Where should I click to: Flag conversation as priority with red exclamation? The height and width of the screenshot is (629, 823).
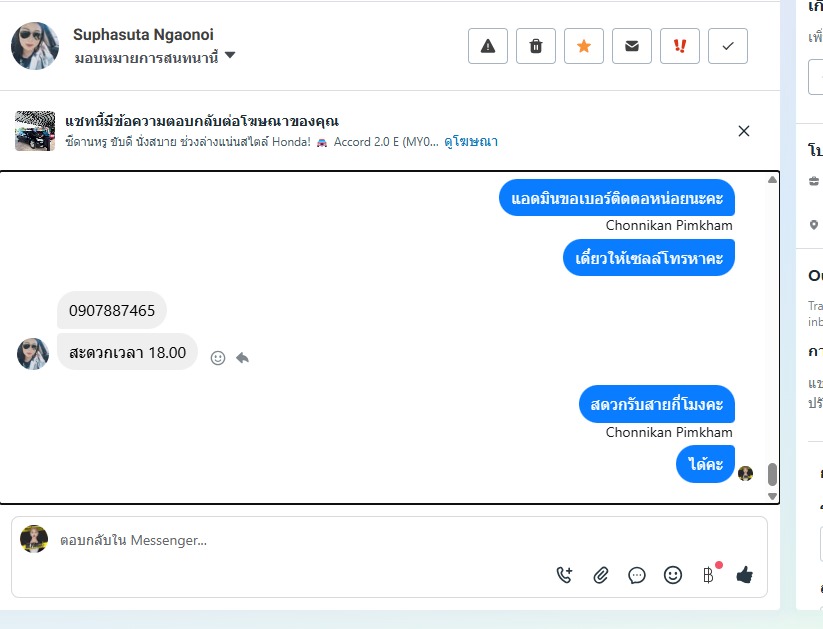click(680, 46)
